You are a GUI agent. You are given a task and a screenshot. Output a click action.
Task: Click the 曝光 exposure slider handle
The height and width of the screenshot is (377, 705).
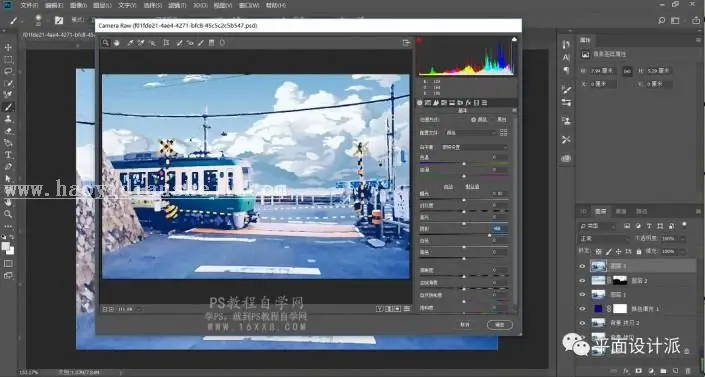tap(464, 200)
